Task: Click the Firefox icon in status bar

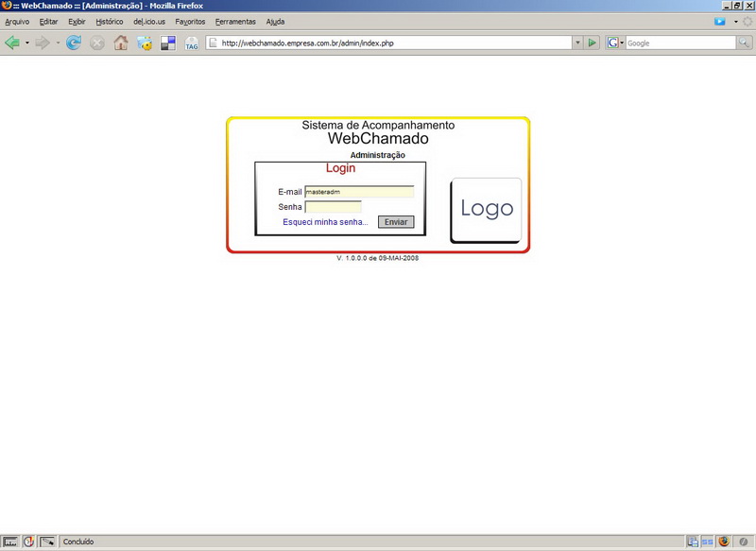Action: (x=725, y=542)
